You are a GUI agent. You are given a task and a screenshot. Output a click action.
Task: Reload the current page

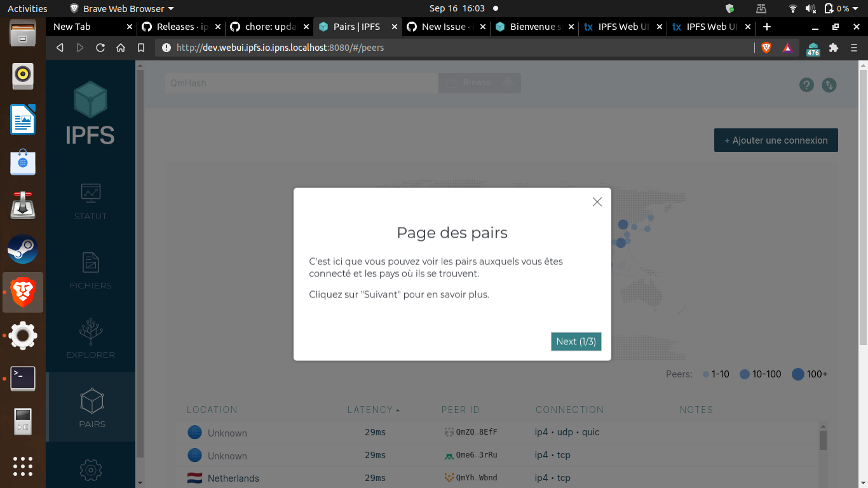tap(100, 48)
